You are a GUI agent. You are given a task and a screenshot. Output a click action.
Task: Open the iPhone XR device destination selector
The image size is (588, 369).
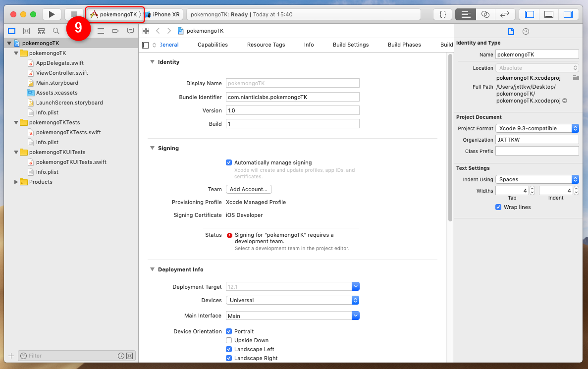[x=163, y=14]
